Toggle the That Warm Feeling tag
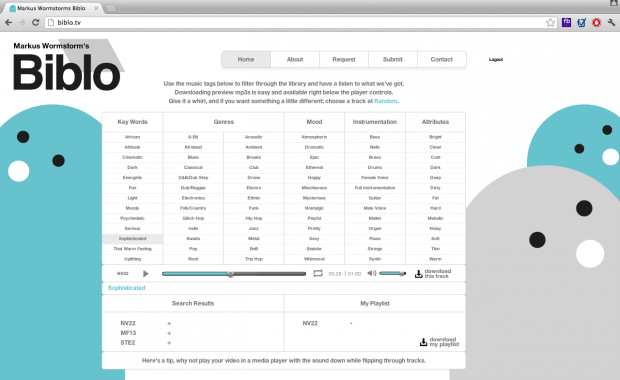Screen dimensions: 620x380 [132, 249]
